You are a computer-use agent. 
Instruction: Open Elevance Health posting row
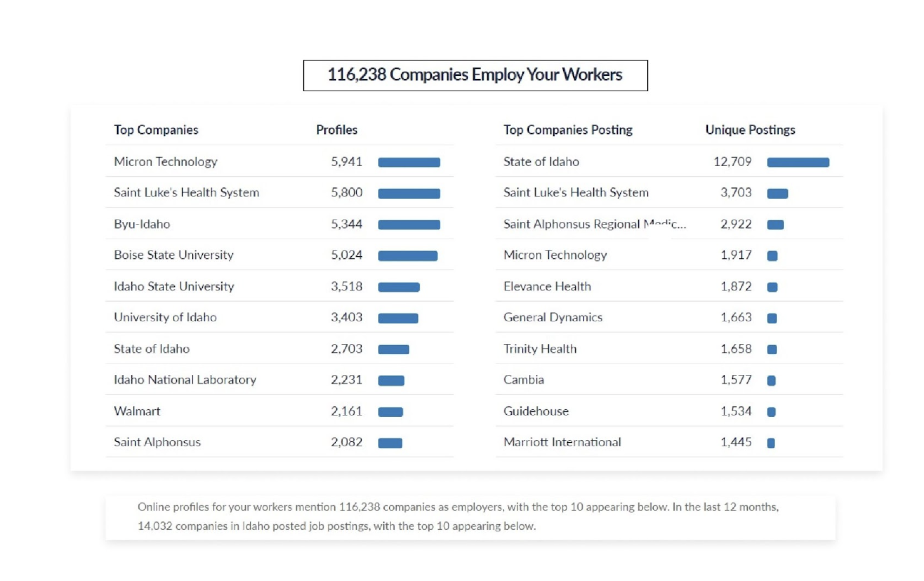tap(547, 287)
